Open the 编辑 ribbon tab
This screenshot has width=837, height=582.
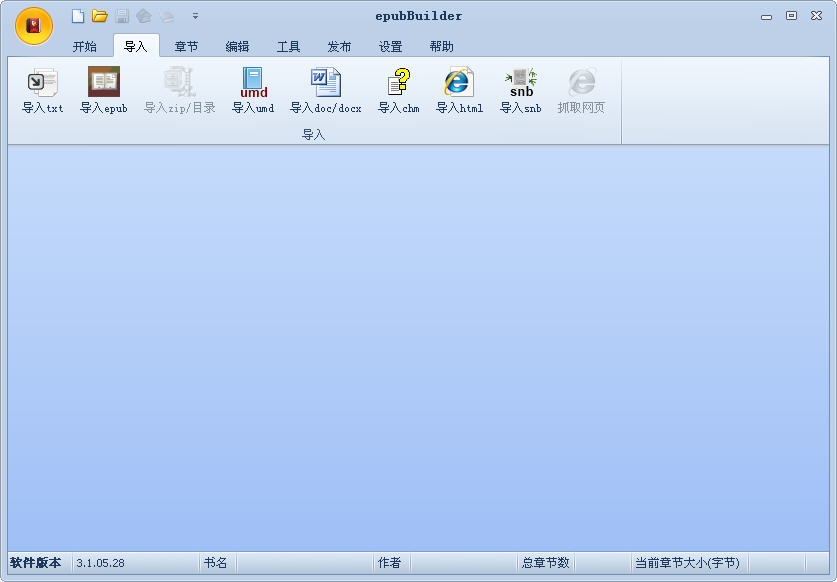pos(237,45)
